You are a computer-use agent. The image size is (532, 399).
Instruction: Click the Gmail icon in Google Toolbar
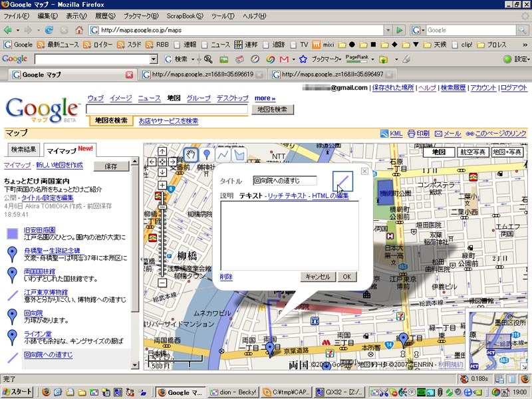(x=284, y=59)
